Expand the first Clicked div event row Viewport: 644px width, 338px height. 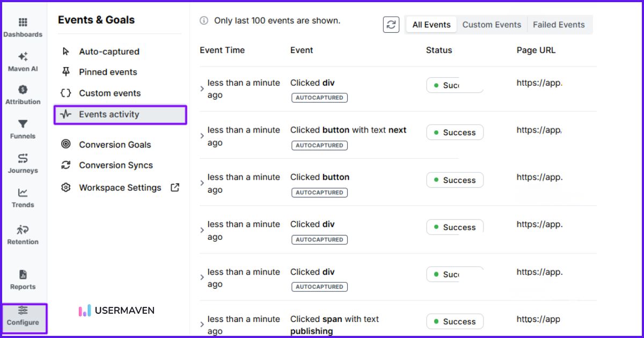[x=202, y=89]
